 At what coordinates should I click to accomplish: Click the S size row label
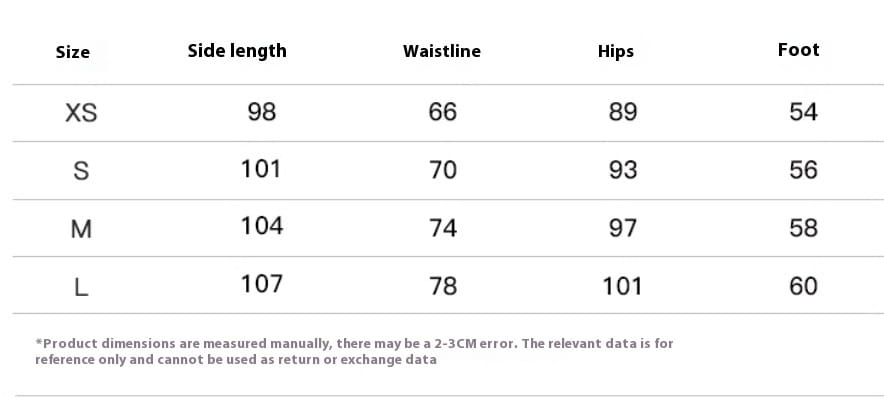[x=81, y=170]
